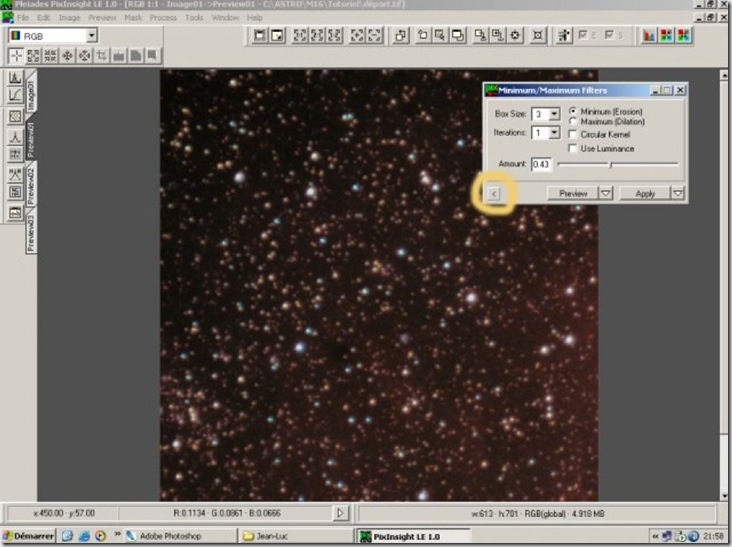Open the Window menu
This screenshot has height=547, width=732.
[225, 17]
